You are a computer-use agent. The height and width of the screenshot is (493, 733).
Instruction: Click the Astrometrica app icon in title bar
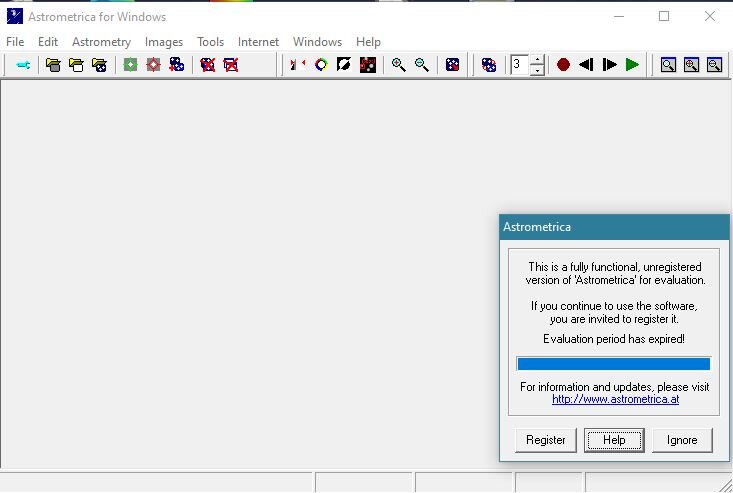pos(14,16)
